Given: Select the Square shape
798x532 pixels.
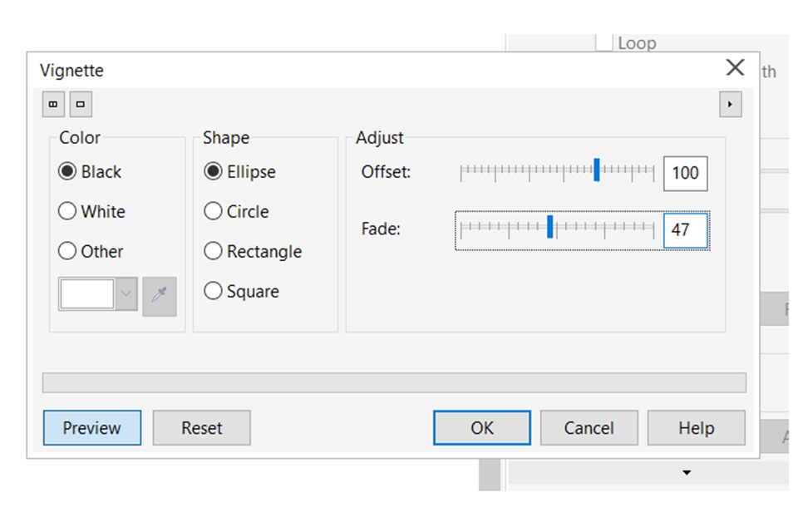Looking at the screenshot, I should [213, 291].
